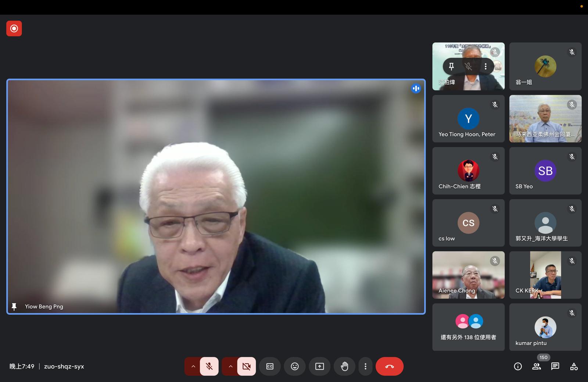Show the participants list of 150 people
This screenshot has height=382, width=588.
click(537, 366)
